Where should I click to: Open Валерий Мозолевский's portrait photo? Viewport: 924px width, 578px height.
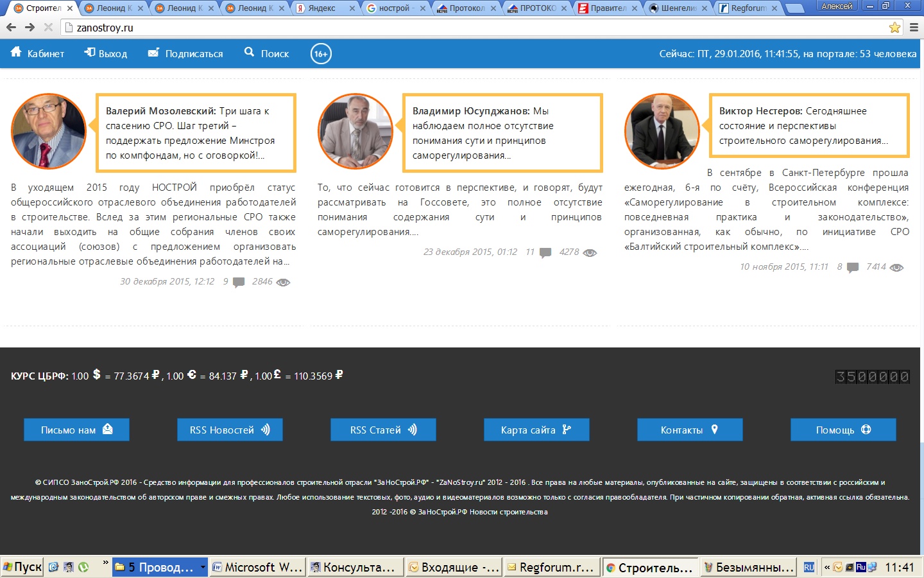pyautogui.click(x=49, y=131)
